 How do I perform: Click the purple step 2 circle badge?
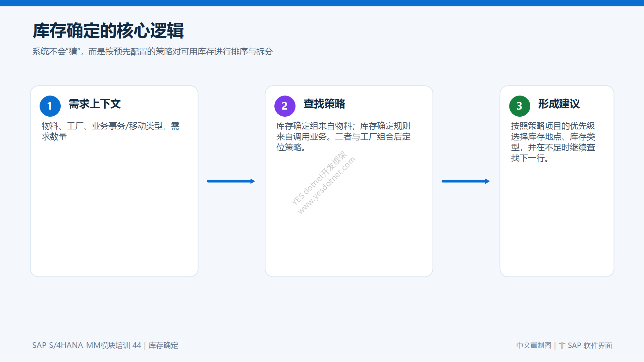pyautogui.click(x=285, y=106)
